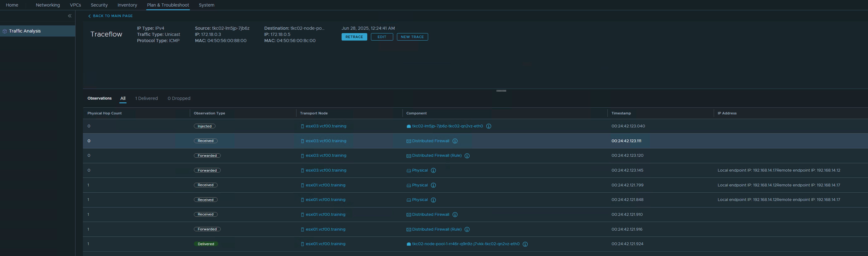Open info icon for tkc02-node-pool-1 delivered component
This screenshot has width=868, height=256.
525,244
